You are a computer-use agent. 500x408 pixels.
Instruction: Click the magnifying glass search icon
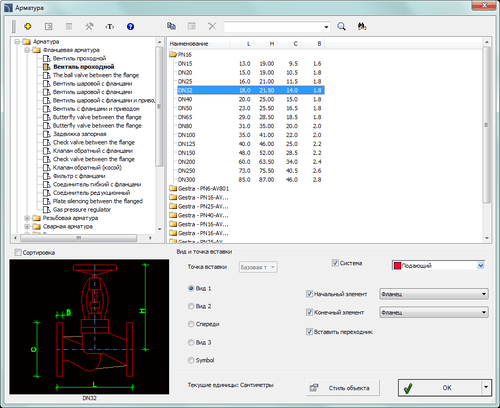pyautogui.click(x=341, y=26)
